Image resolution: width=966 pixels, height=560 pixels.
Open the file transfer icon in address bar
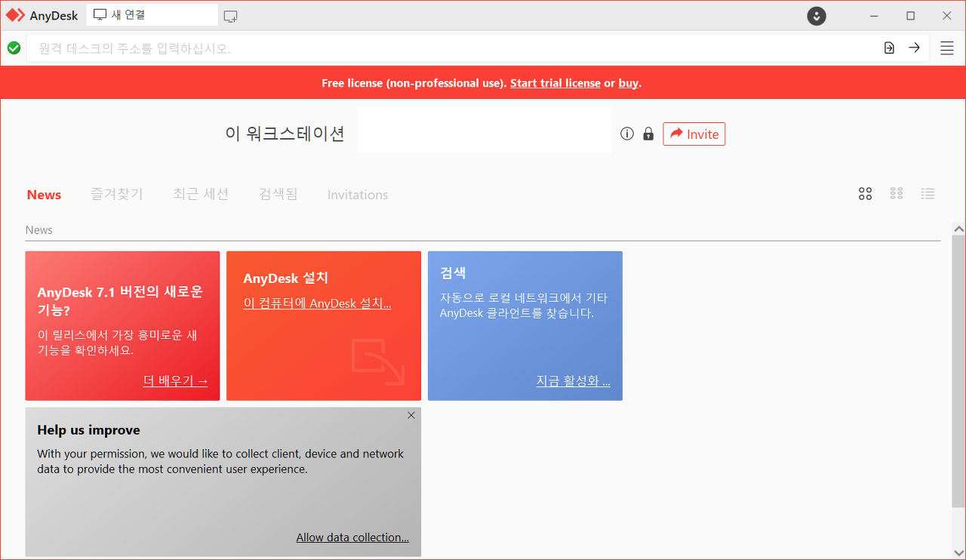889,48
